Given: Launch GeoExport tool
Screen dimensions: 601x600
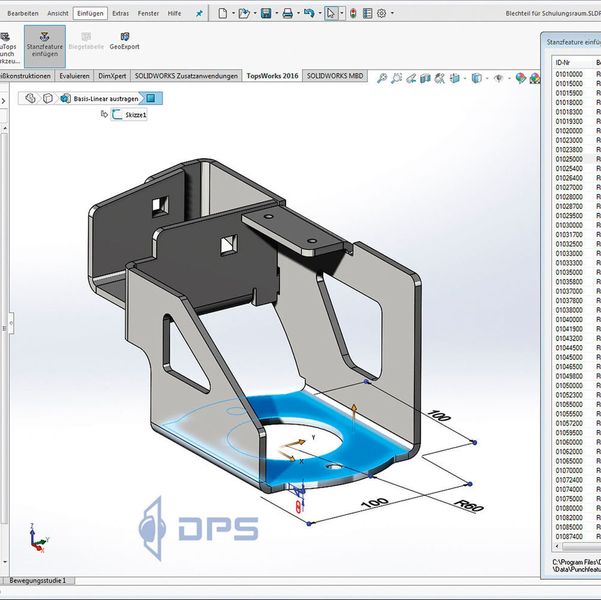Looking at the screenshot, I should click(x=125, y=41).
